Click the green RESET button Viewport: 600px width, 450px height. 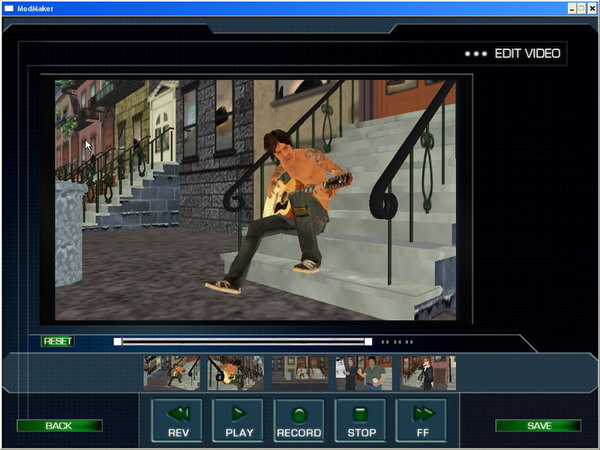[x=57, y=341]
